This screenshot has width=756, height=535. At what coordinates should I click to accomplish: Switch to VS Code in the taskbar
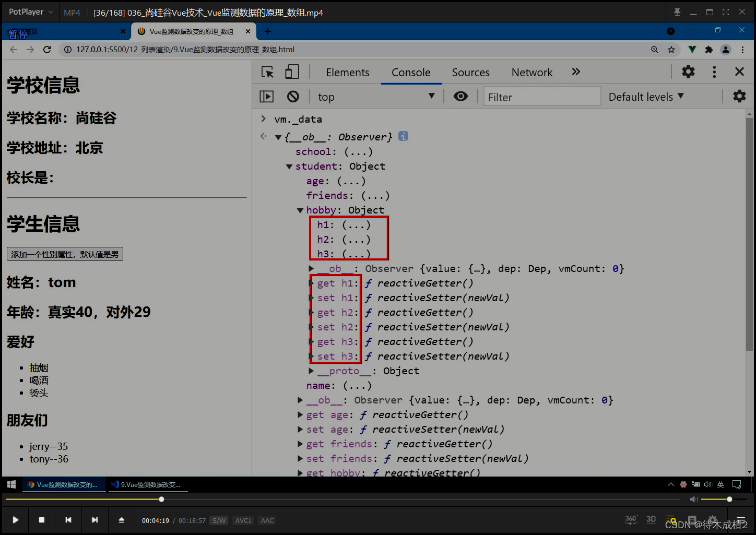pos(148,484)
